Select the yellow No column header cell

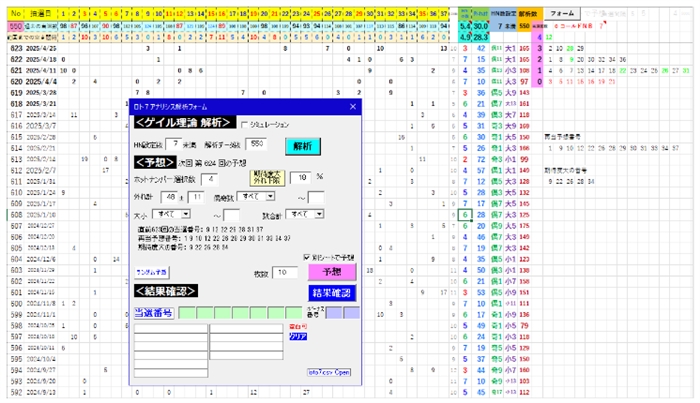[x=15, y=12]
